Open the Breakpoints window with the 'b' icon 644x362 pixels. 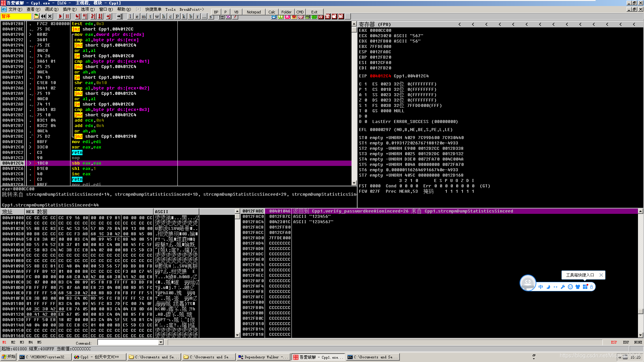(x=191, y=16)
